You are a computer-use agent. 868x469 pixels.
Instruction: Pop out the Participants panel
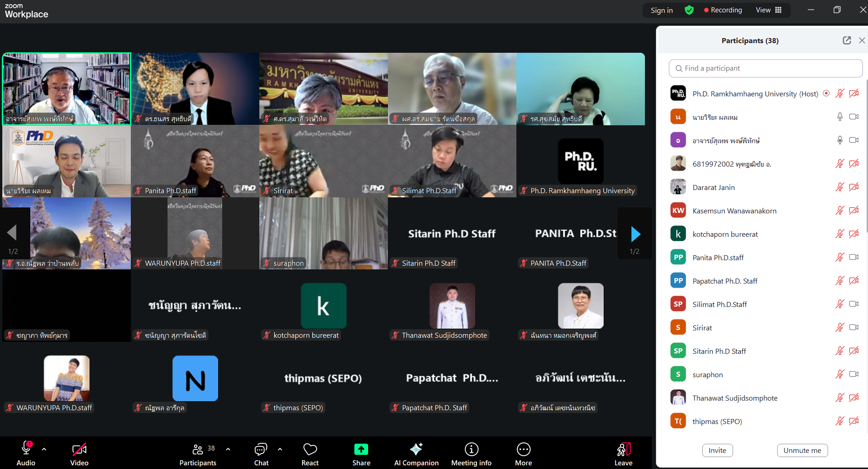tap(846, 40)
